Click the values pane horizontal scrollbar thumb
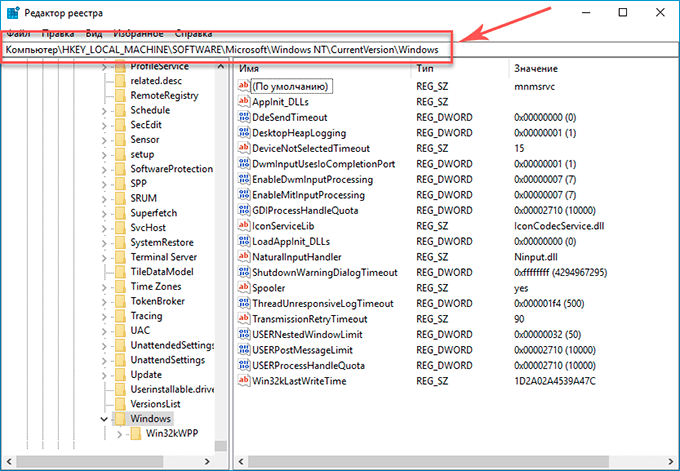 (x=428, y=461)
